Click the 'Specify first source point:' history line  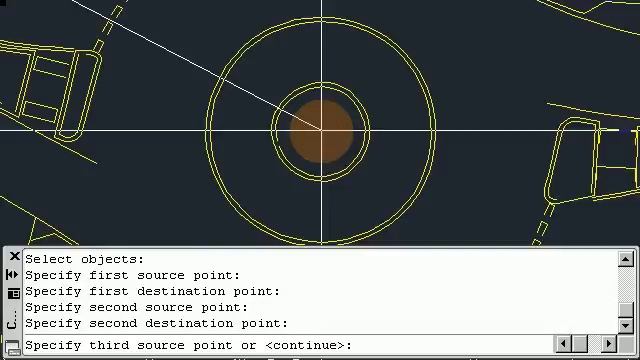[133, 275]
